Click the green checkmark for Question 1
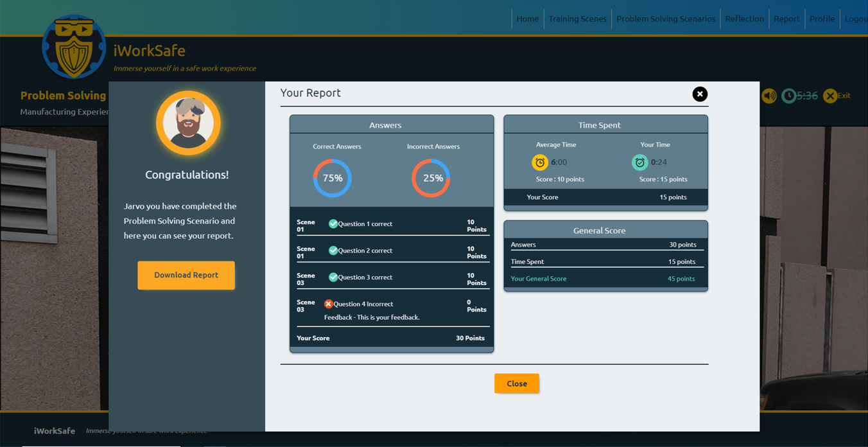 pyautogui.click(x=333, y=223)
